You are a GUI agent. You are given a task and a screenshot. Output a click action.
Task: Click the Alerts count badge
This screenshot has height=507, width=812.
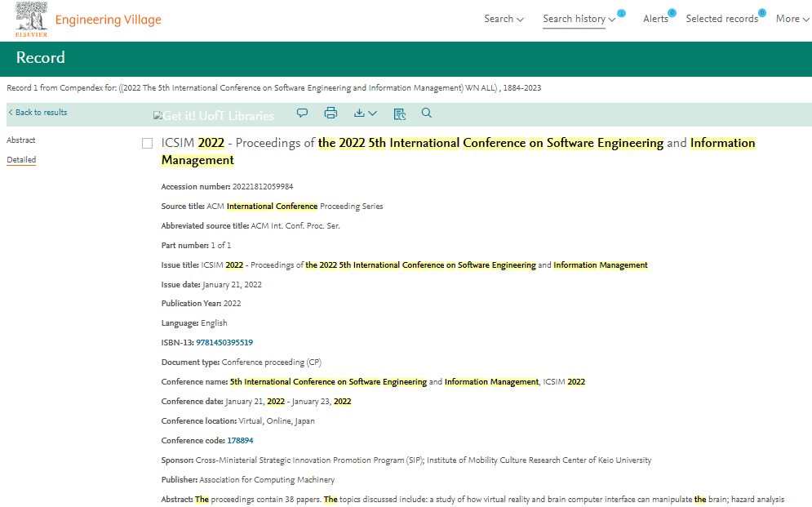pos(672,13)
